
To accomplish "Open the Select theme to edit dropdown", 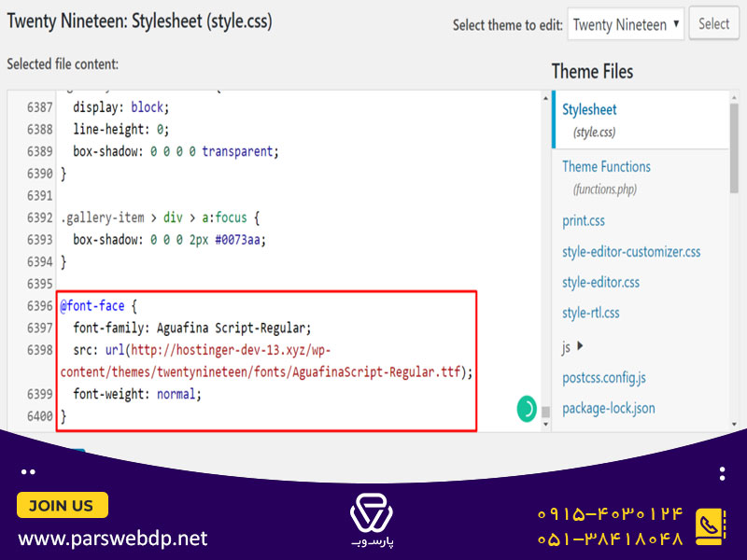I will click(626, 24).
